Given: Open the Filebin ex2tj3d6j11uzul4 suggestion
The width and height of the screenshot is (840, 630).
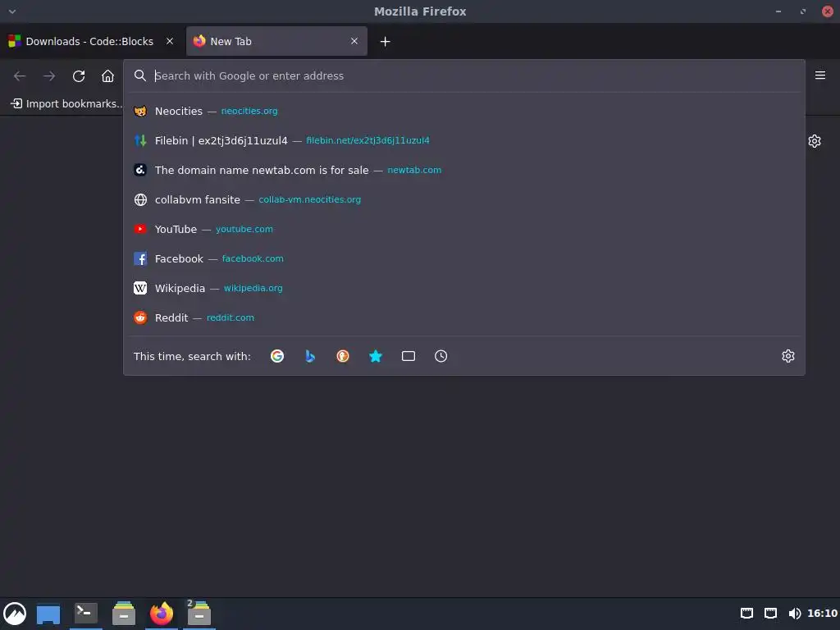Looking at the screenshot, I should (464, 140).
